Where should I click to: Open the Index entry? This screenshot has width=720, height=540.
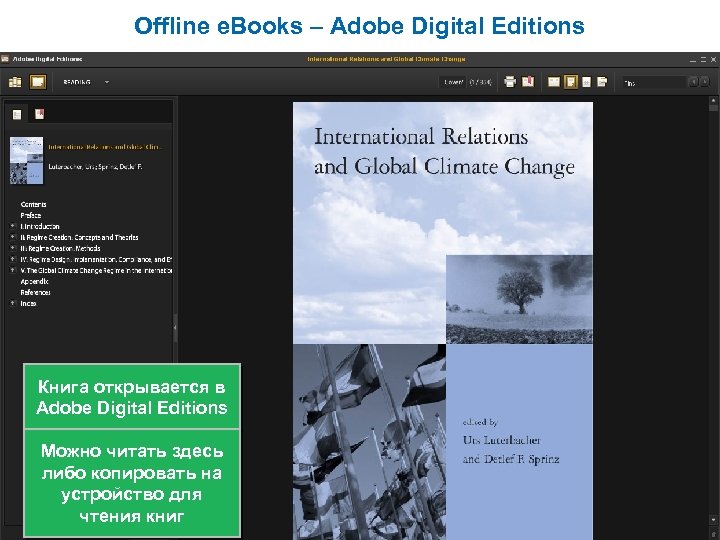(x=28, y=304)
